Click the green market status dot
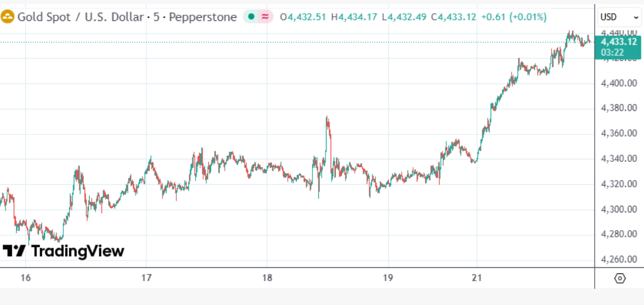Image resolution: width=644 pixels, height=305 pixels. click(x=251, y=17)
